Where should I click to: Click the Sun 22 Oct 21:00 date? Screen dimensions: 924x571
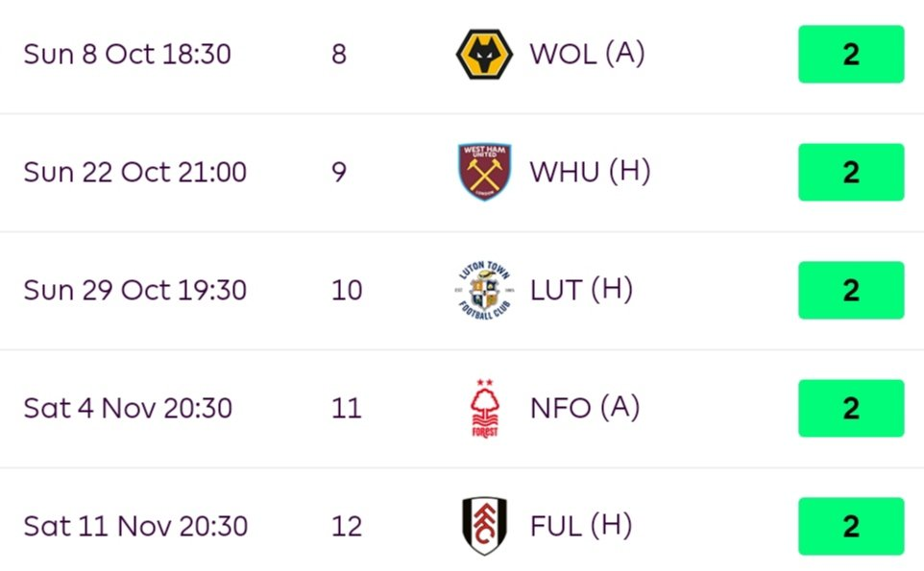point(134,173)
